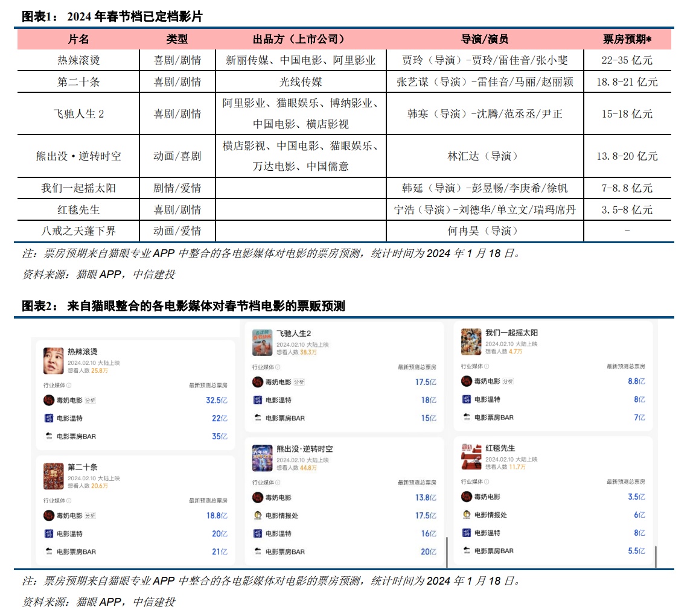696x616 pixels.
Task: Click 电影票房BAR icon in 第二十条 card
Action: tap(49, 551)
